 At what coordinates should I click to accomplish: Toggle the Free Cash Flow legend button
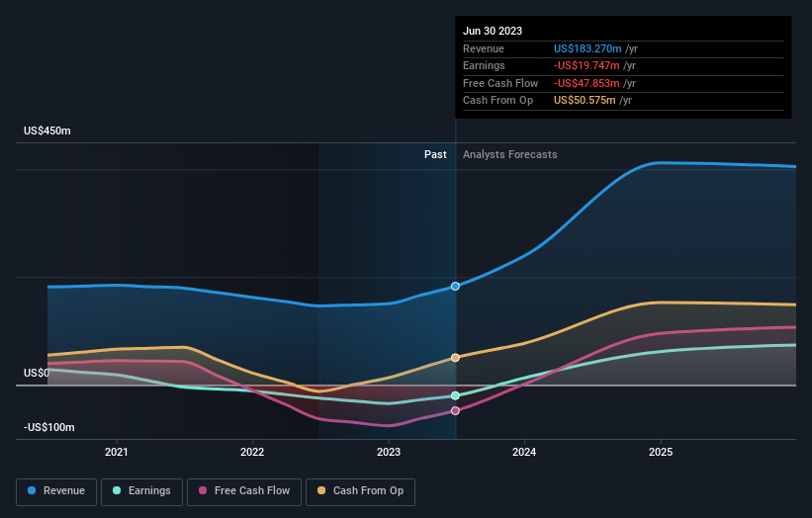coord(244,491)
